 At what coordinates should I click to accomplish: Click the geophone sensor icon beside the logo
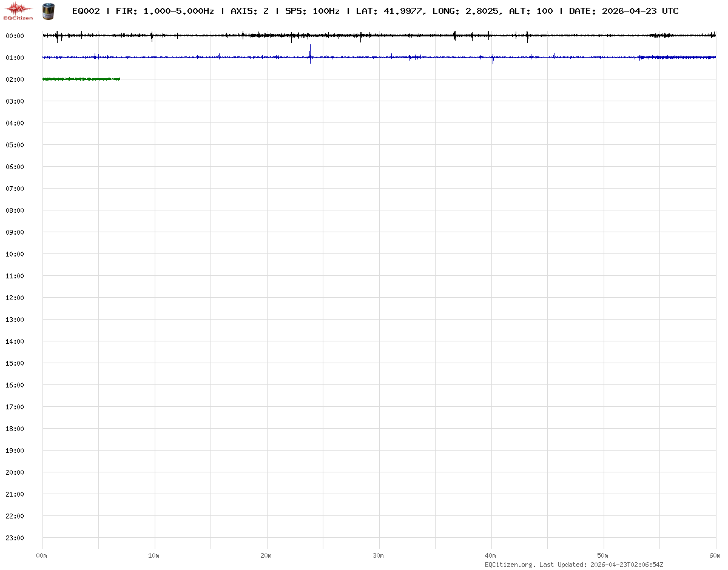[47, 10]
